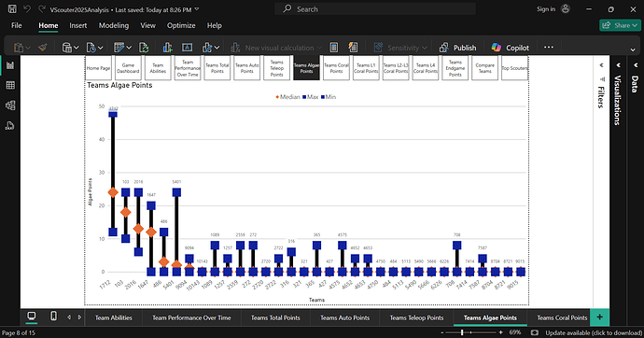Click the Text box icon in ribbon
Image resolution: width=644 pixels, height=338 pixels.
click(187, 48)
